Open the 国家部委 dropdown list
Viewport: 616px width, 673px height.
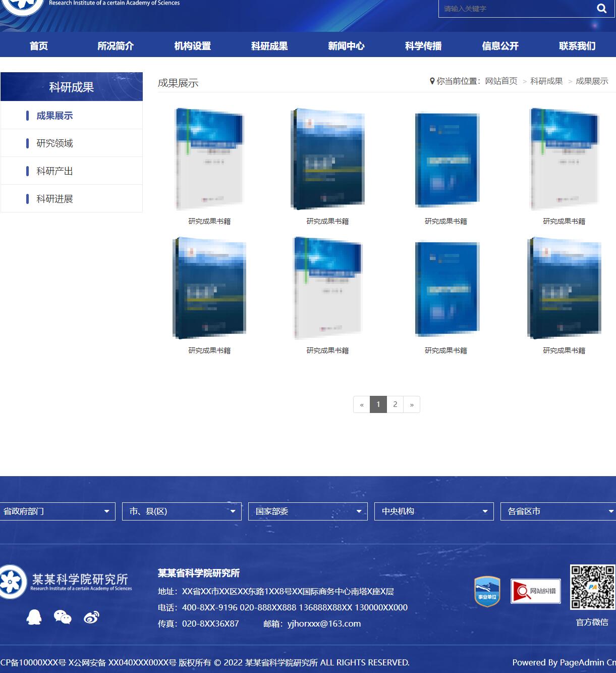(308, 511)
